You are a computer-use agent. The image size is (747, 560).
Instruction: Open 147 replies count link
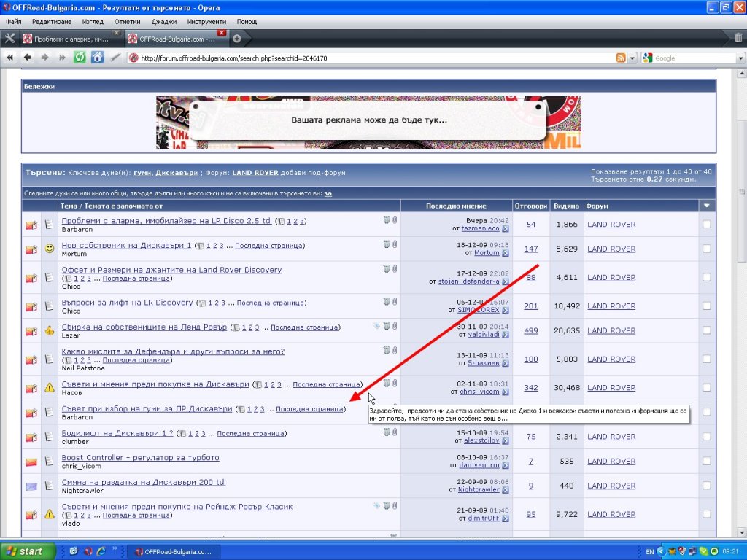[531, 249]
